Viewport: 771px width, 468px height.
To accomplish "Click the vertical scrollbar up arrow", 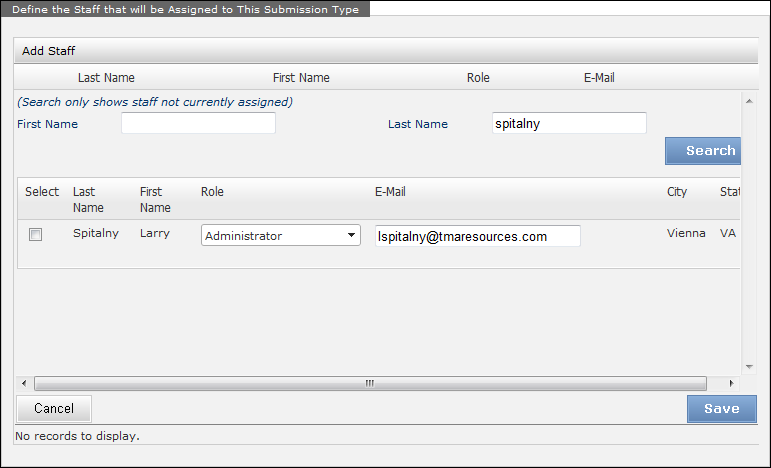I will point(748,98).
